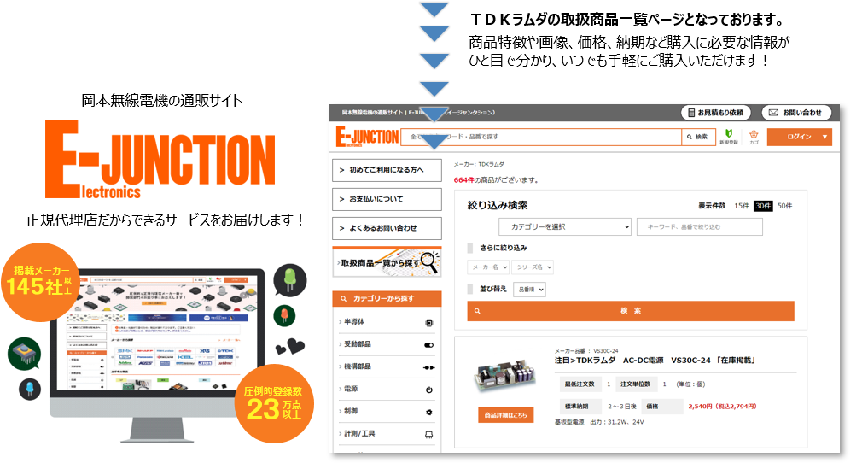Open the 品番順 sort dropdown
This screenshot has height=469, width=868.
(x=529, y=290)
